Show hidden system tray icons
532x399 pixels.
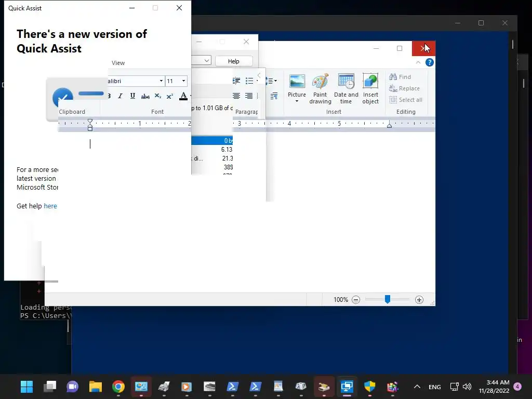click(417, 387)
